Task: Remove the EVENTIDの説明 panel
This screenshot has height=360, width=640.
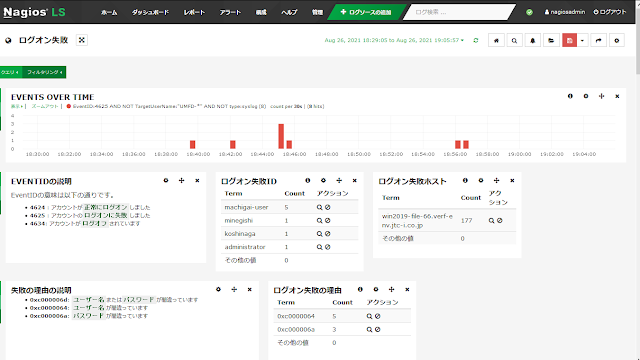Action: pos(197,180)
